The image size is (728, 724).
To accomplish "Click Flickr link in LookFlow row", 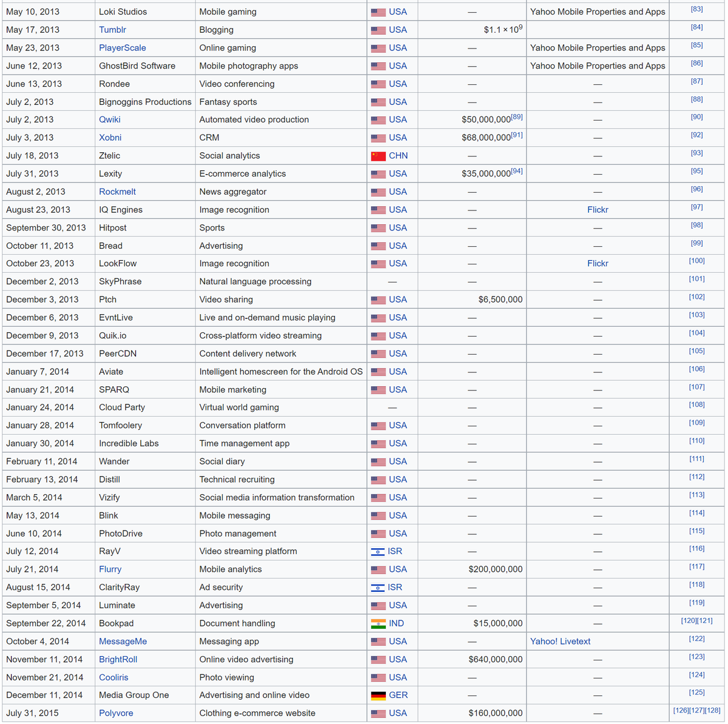I will (598, 264).
